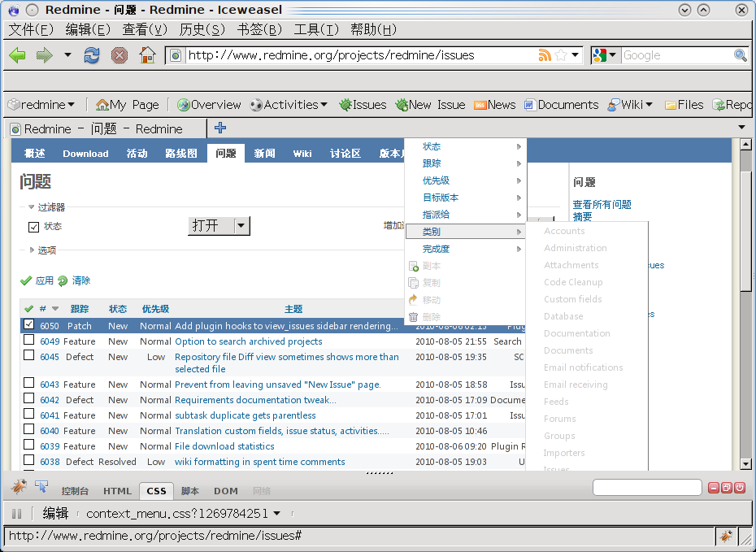Viewport: 756px width, 552px height.
Task: Open the 摘要 summary sidebar link
Action: (x=582, y=216)
